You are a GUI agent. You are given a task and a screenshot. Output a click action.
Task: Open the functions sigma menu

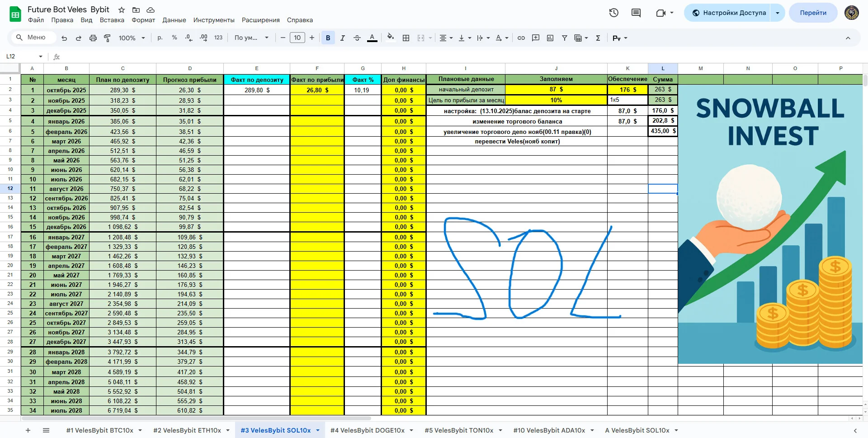point(598,38)
